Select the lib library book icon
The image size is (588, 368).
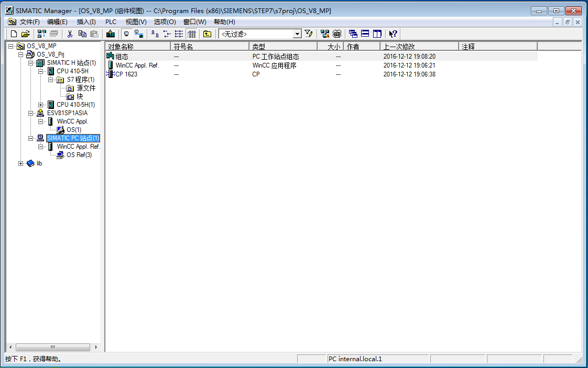pos(30,163)
